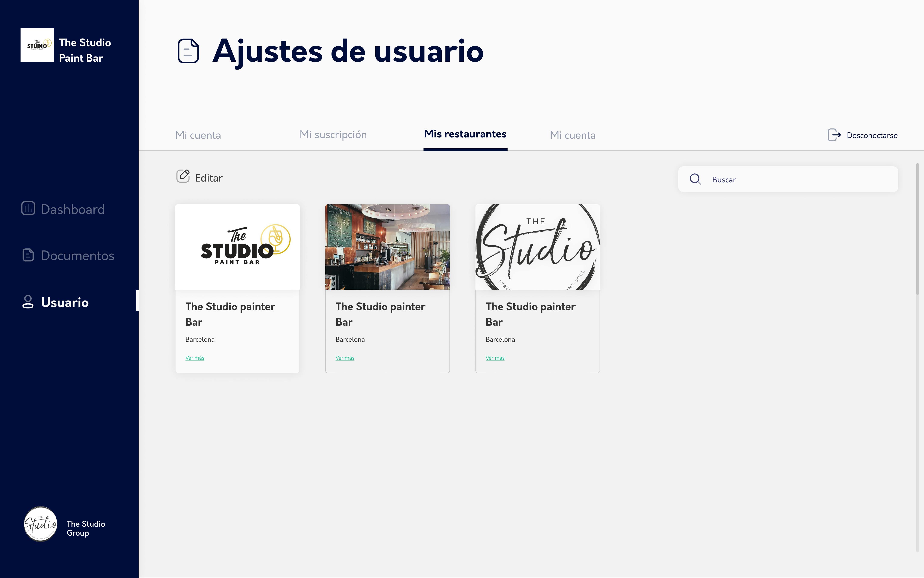
Task: Click Ver más under the script Studio logo card
Action: [495, 358]
